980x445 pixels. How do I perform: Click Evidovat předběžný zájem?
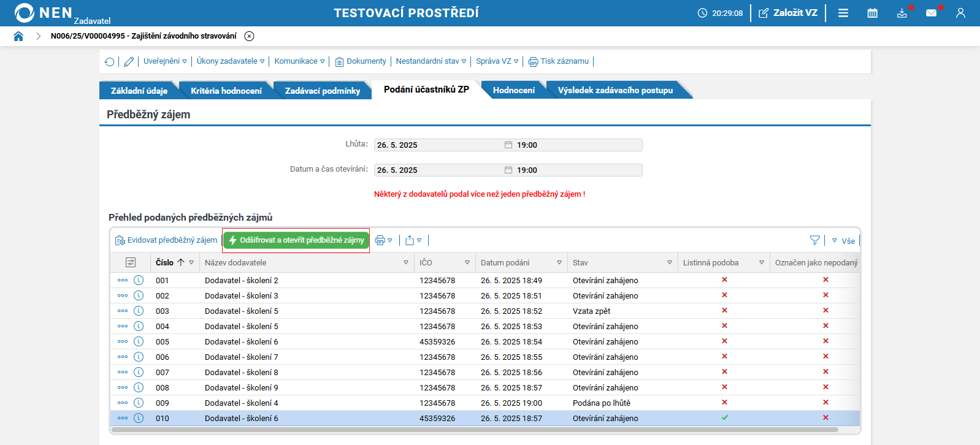tap(166, 240)
